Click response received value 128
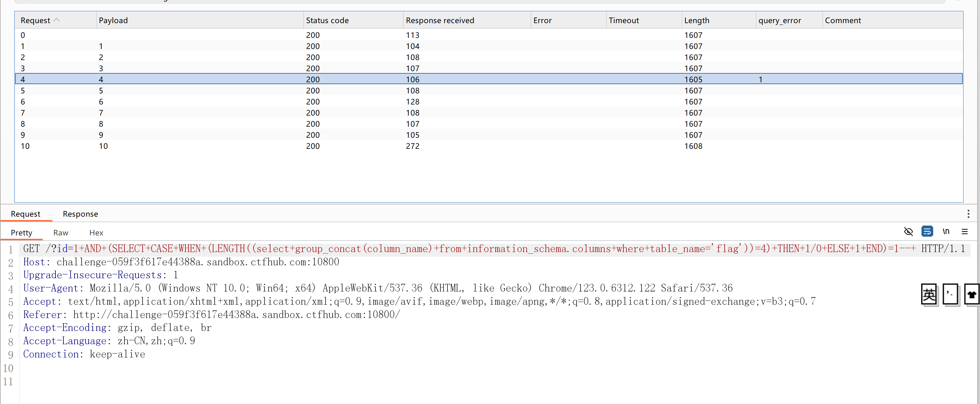 tap(412, 102)
